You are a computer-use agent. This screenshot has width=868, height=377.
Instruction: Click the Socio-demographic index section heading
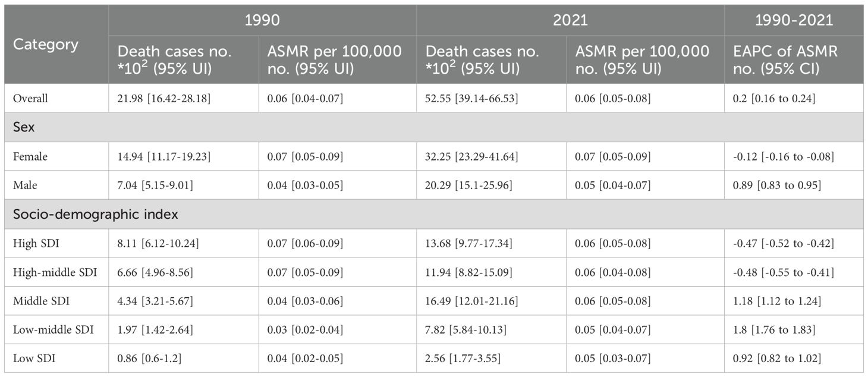pyautogui.click(x=72, y=215)
